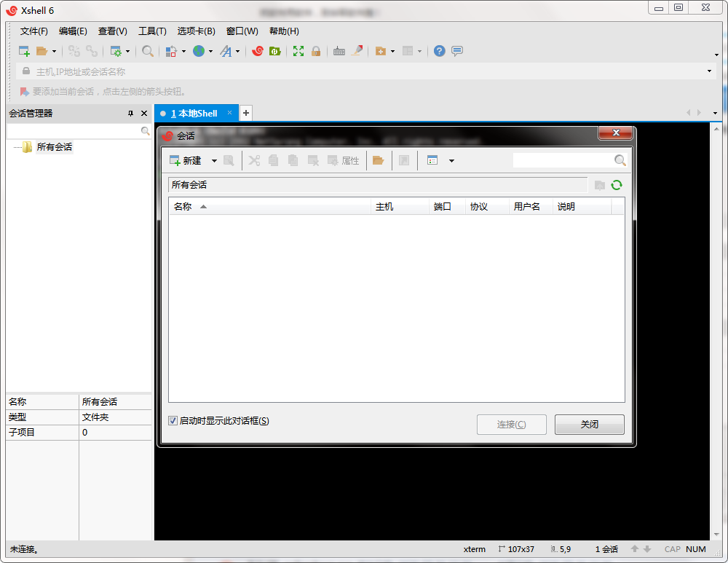Click the font icon in toolbar
Viewport: 728px width, 563px height.
(226, 51)
